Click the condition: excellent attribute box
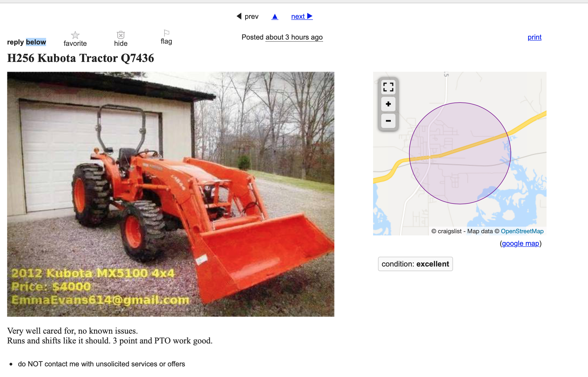588x377 pixels. tap(415, 264)
